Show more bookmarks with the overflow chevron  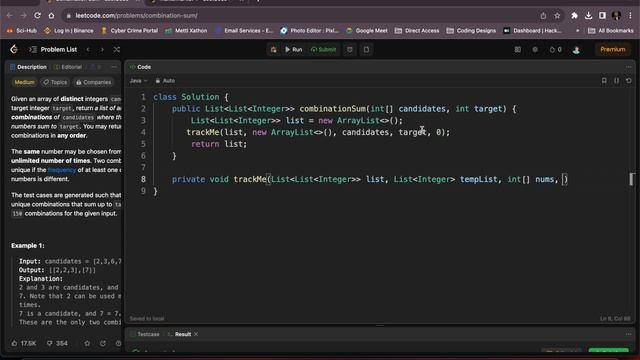point(577,31)
